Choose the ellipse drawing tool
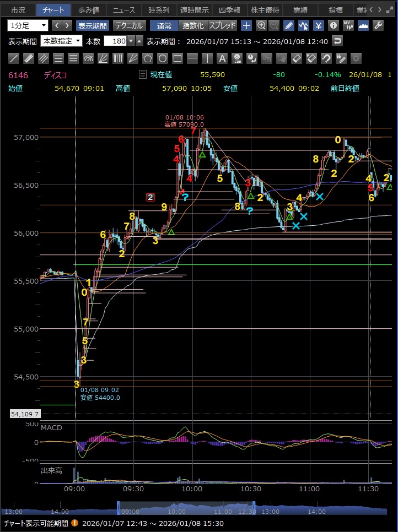The image size is (398, 532). click(162, 58)
